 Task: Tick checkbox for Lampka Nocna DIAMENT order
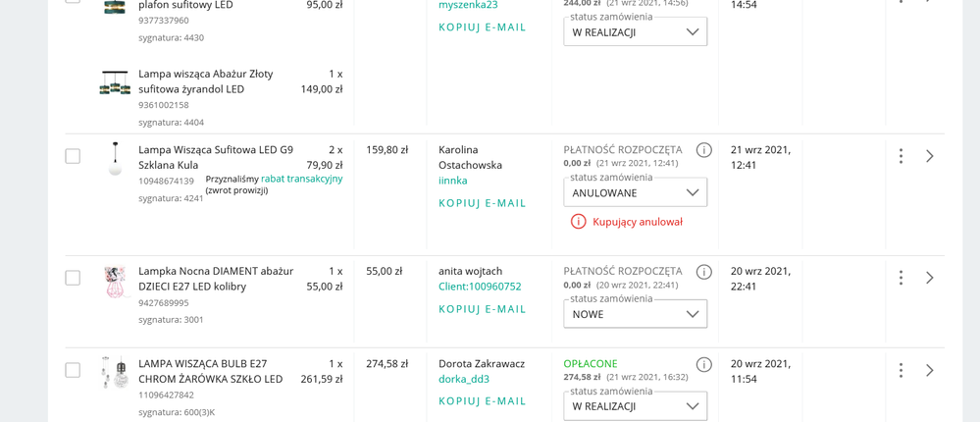pyautogui.click(x=73, y=278)
